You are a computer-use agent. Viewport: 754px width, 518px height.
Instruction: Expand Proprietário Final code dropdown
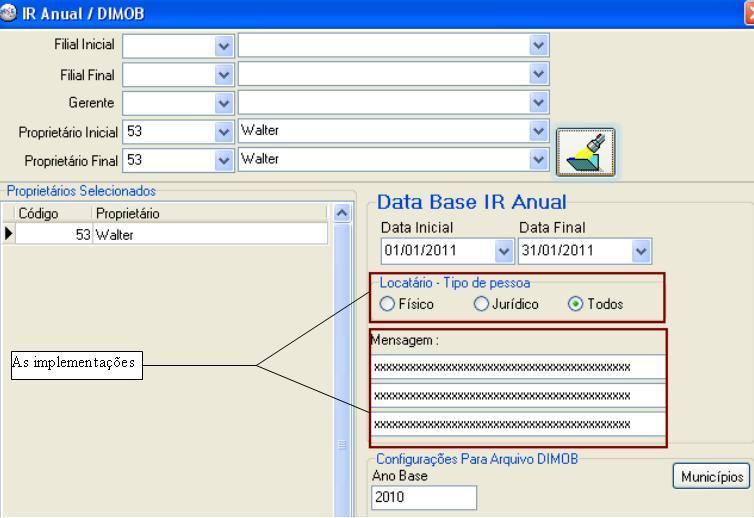[x=223, y=160]
